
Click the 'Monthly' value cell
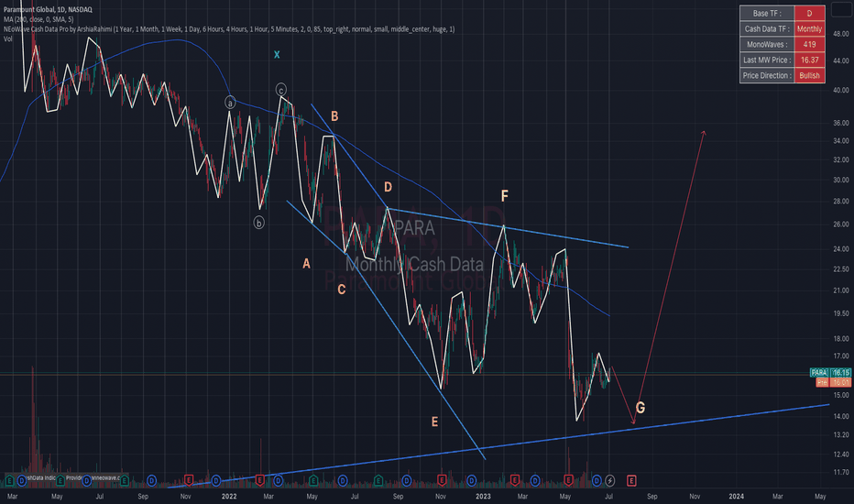(x=809, y=29)
